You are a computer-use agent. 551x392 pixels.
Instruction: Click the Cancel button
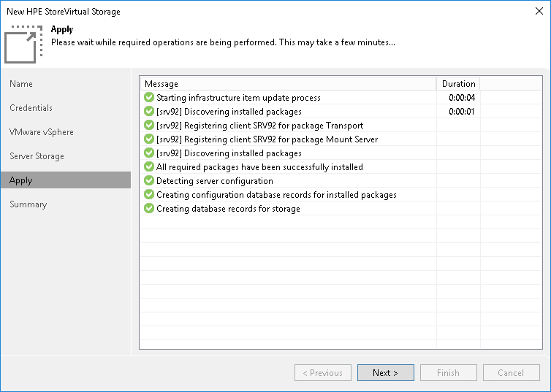(511, 373)
